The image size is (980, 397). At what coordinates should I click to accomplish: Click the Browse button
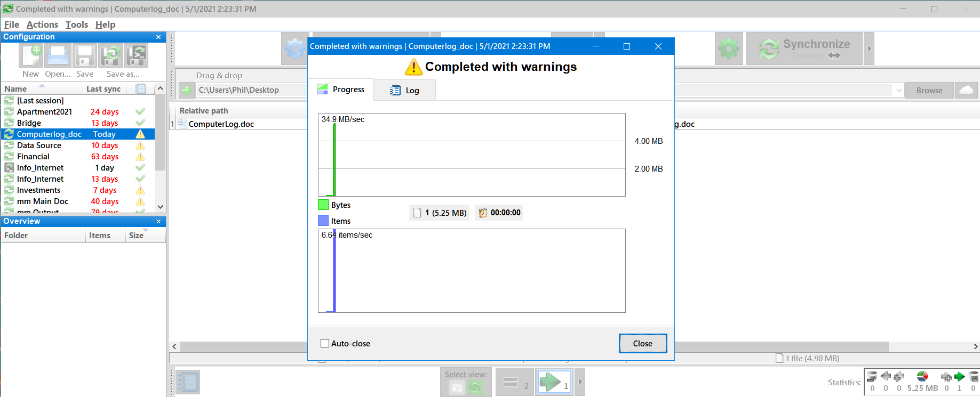point(929,90)
